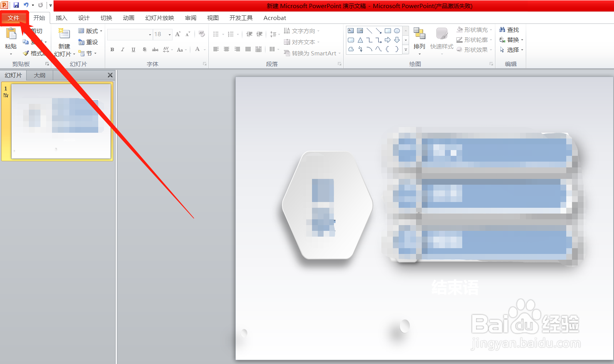Viewport: 614px width, 364px height.
Task: Toggle Underline formatting
Action: click(133, 50)
